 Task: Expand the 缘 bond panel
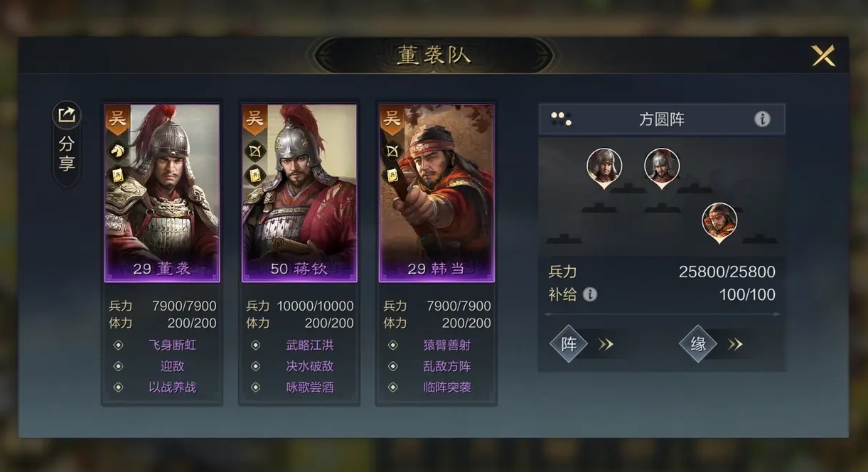coord(711,345)
